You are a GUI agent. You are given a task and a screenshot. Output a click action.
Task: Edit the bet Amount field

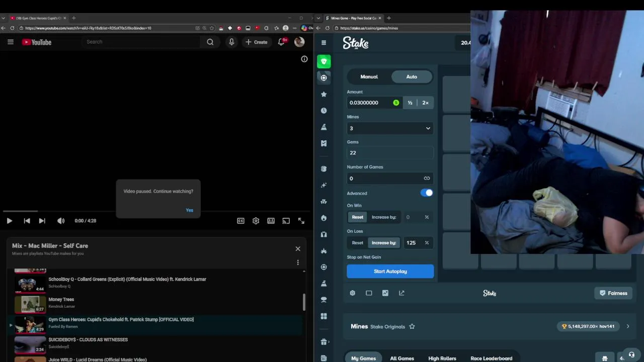374,103
